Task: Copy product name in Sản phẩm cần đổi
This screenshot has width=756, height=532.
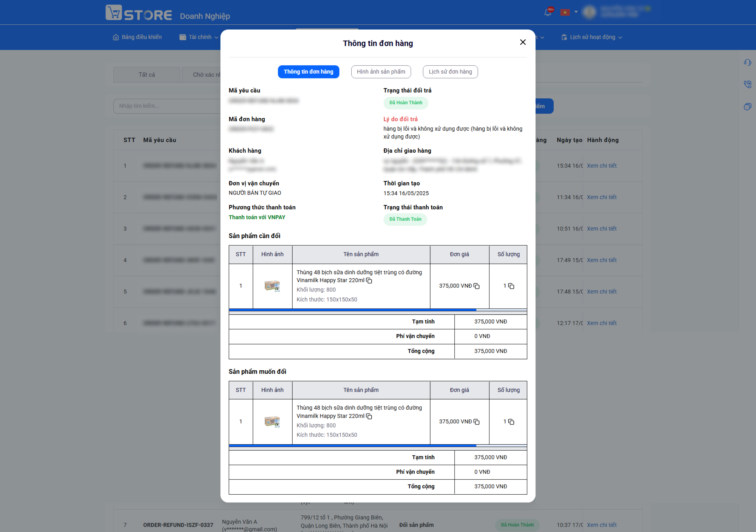Action: (369, 281)
